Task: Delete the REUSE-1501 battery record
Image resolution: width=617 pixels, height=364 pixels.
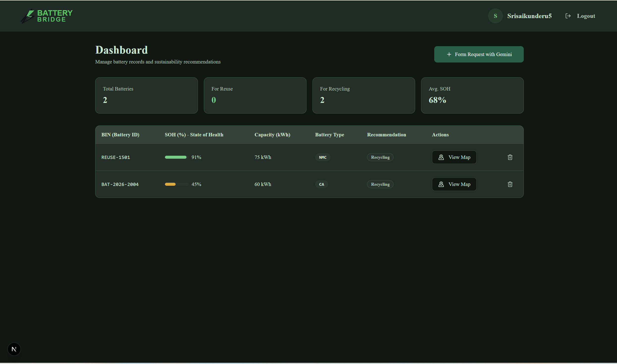Action: 510,157
